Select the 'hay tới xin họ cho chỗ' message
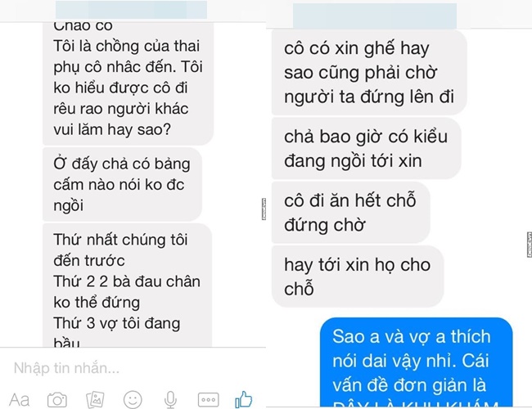 pyautogui.click(x=358, y=276)
